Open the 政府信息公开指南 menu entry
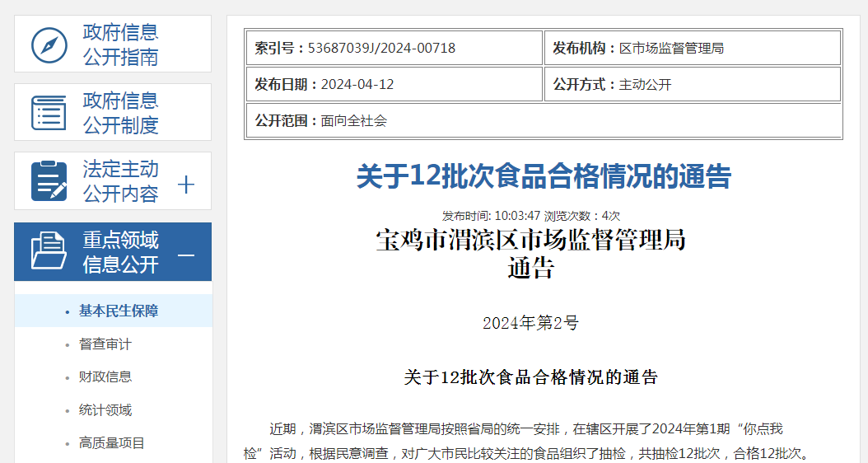The image size is (868, 463). (x=120, y=44)
